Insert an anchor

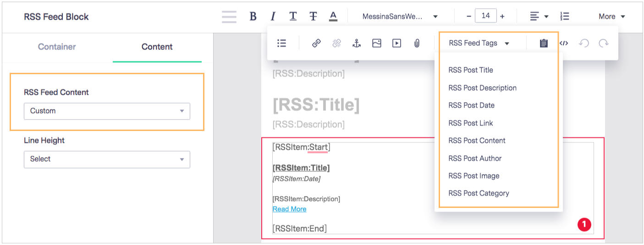tap(357, 43)
